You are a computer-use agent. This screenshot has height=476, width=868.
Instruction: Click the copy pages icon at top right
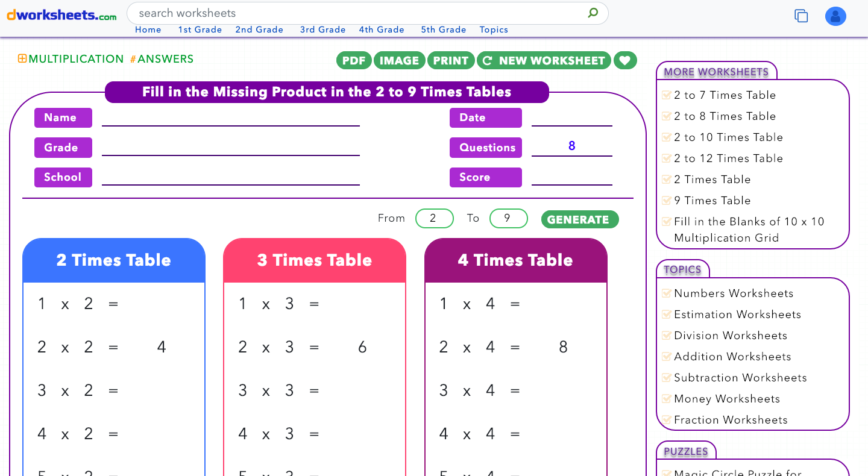point(801,16)
